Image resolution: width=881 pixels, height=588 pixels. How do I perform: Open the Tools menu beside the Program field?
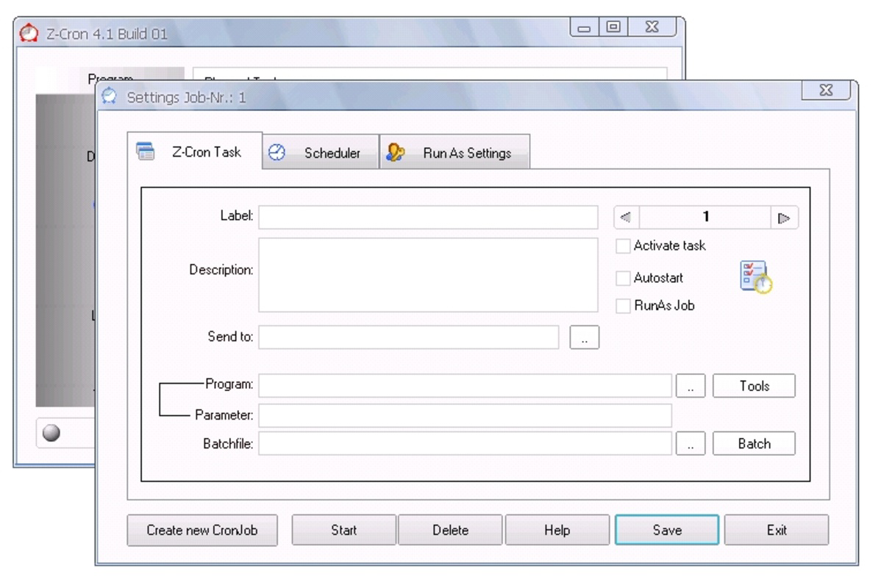point(753,385)
